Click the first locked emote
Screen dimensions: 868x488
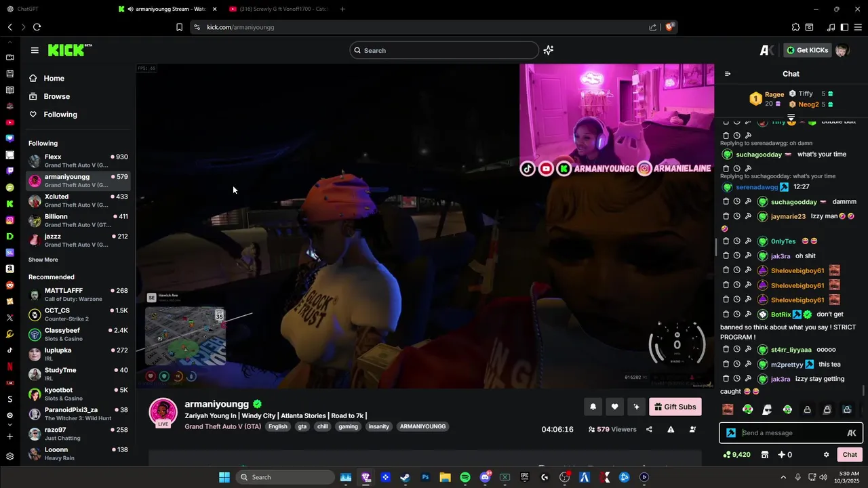(807, 409)
